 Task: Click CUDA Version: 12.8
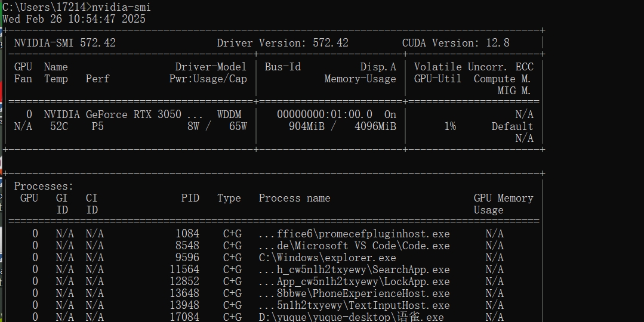[x=456, y=43]
